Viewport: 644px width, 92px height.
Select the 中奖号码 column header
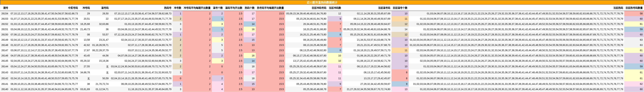73,8
